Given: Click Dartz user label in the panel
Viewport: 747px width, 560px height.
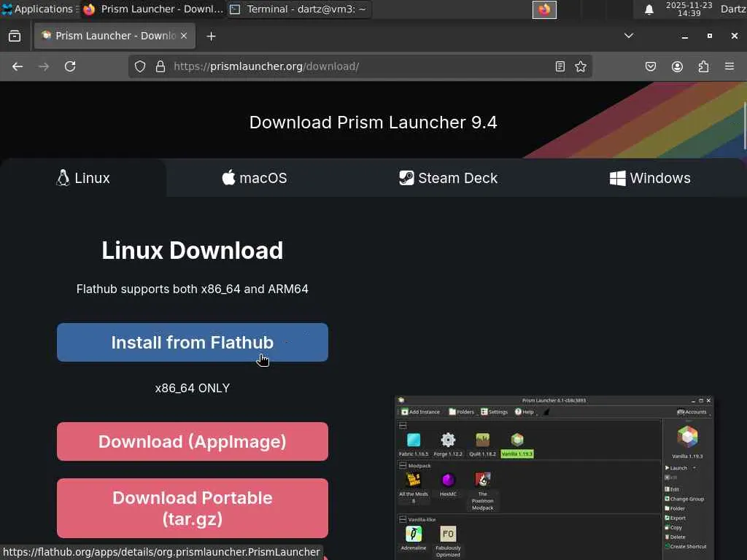Looking at the screenshot, I should click(x=733, y=9).
